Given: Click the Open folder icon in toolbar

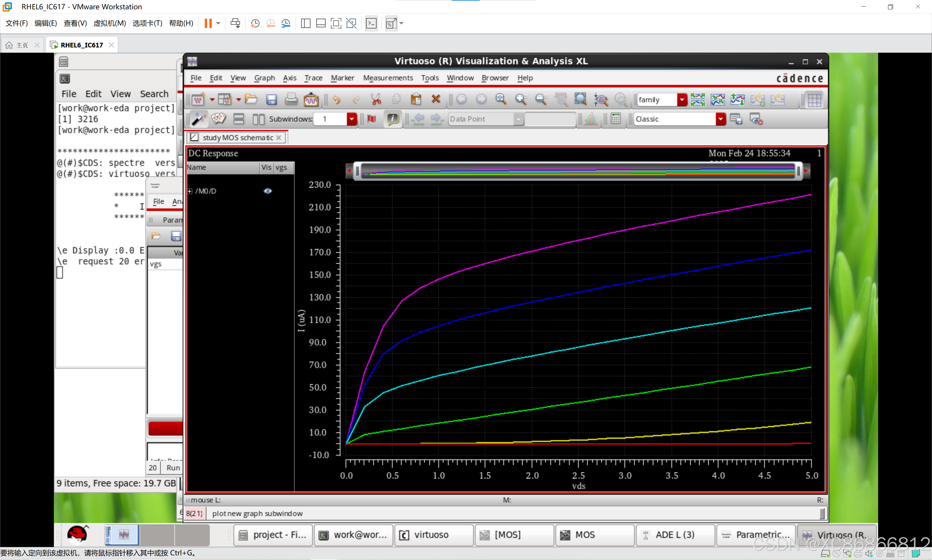Looking at the screenshot, I should 251,100.
